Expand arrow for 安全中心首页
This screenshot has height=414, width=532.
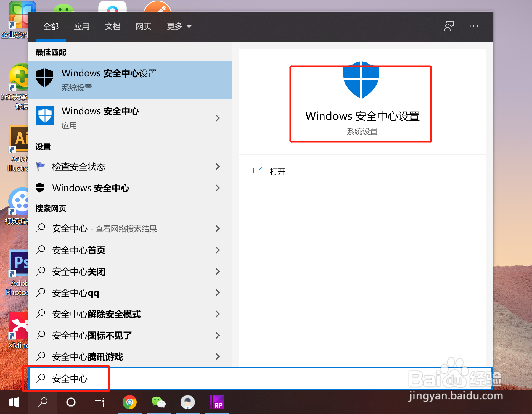pos(218,250)
